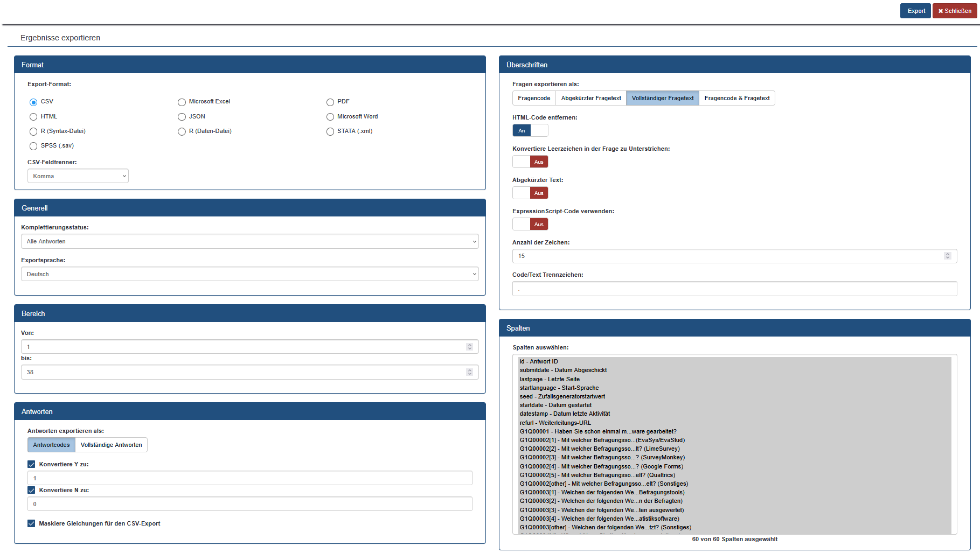Open the Exportsprache Deutsch dropdown

[249, 275]
